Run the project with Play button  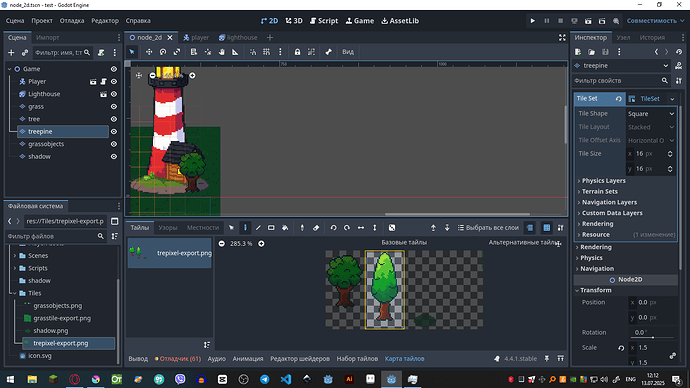(532, 21)
